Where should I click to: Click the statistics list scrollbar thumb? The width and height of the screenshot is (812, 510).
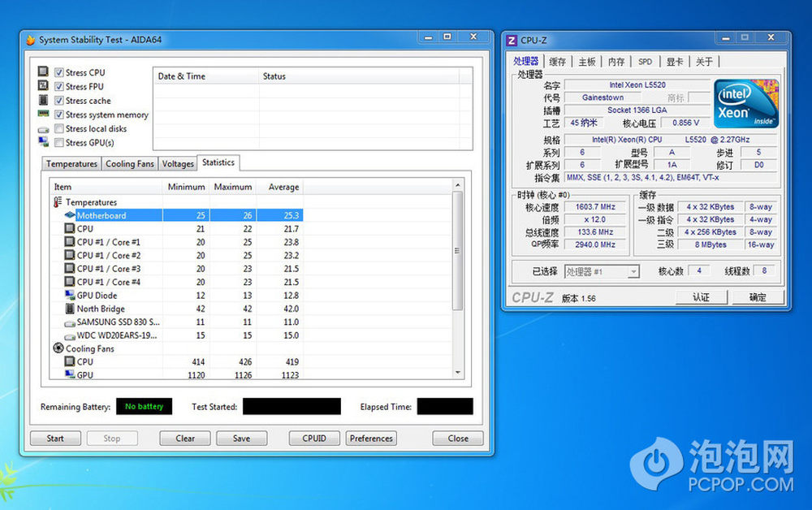pos(457,251)
